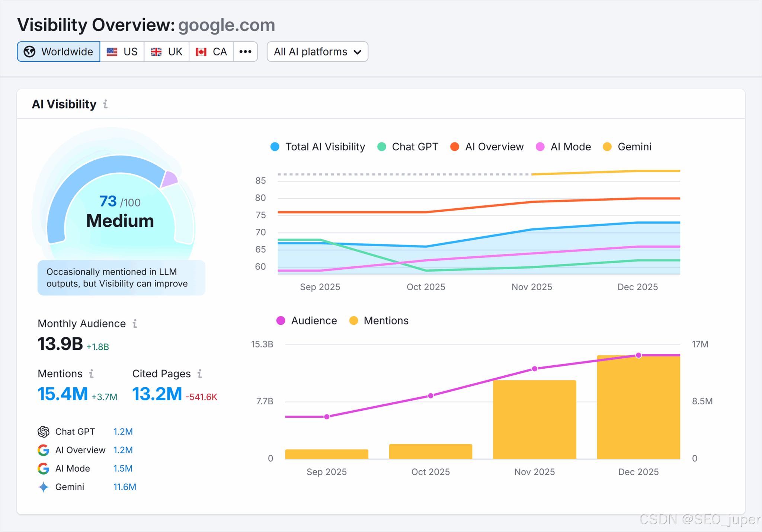Open the 1.5M AI Mode mentions link
The image size is (762, 532).
point(123,468)
